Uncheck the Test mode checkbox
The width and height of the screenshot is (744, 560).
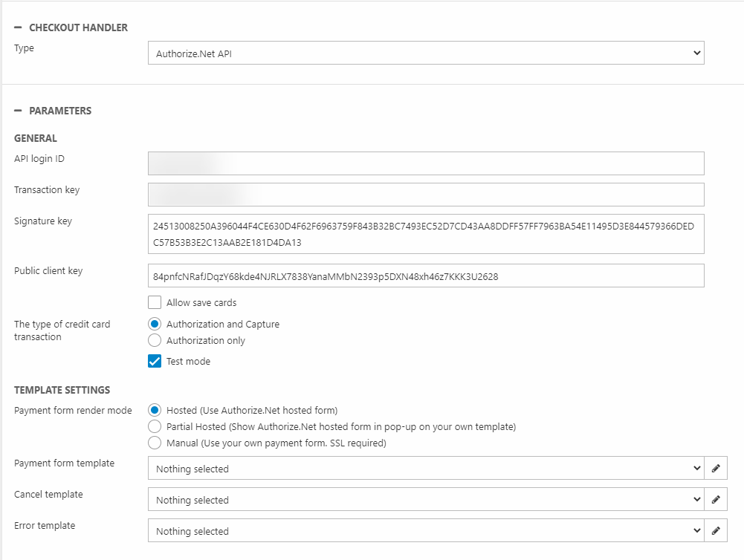tap(155, 361)
